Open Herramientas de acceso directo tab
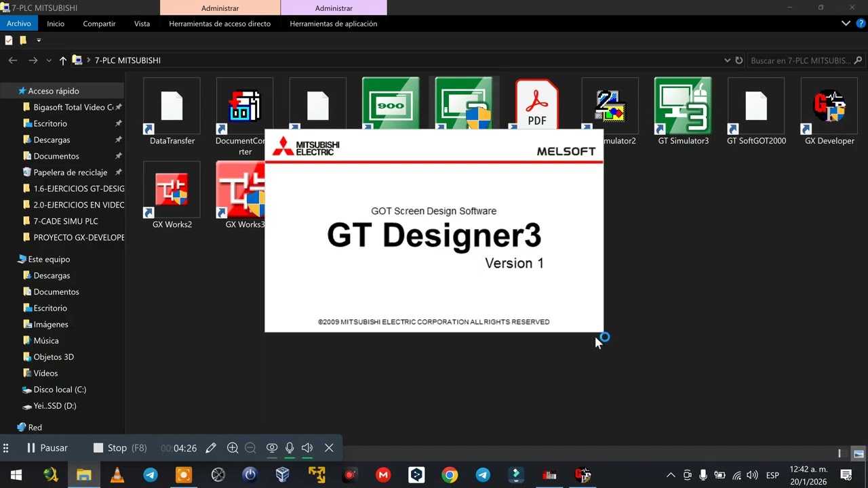868x488 pixels. (x=220, y=24)
